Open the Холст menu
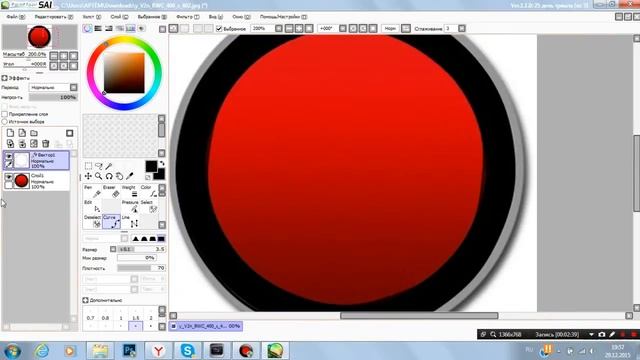 91,17
